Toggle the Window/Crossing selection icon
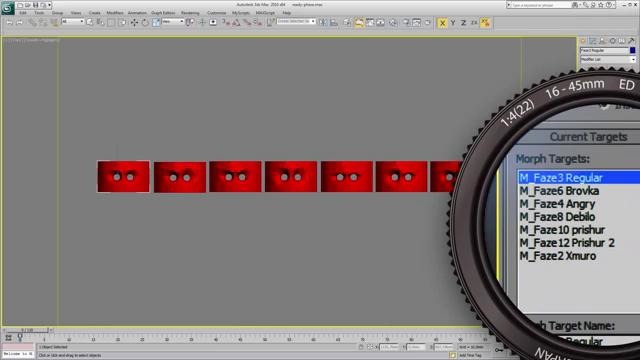640x360 pixels. 122,23
